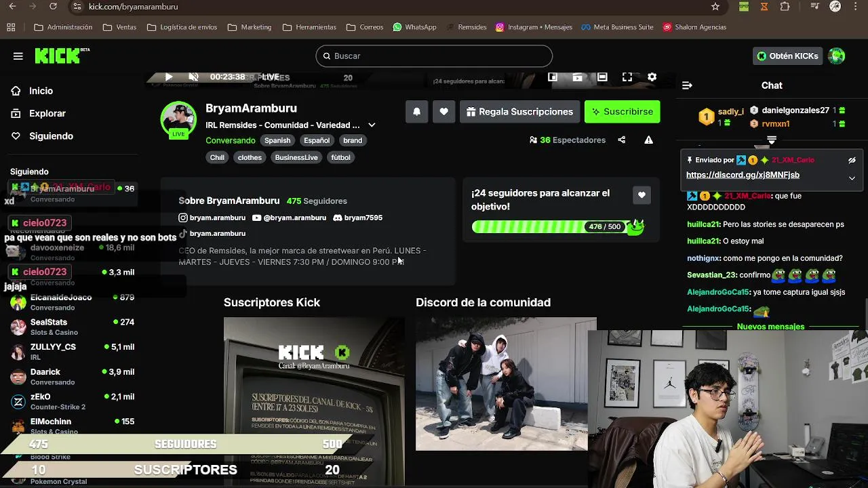Share the stream via share icon

(x=622, y=140)
